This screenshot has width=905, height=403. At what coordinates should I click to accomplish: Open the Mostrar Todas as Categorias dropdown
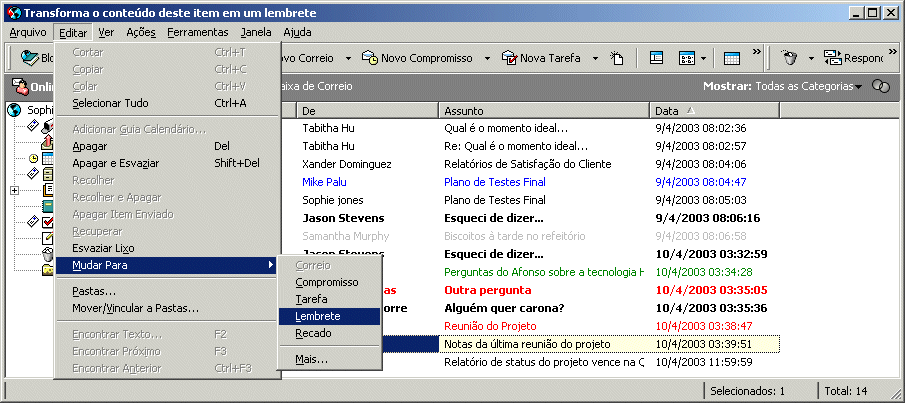point(858,87)
